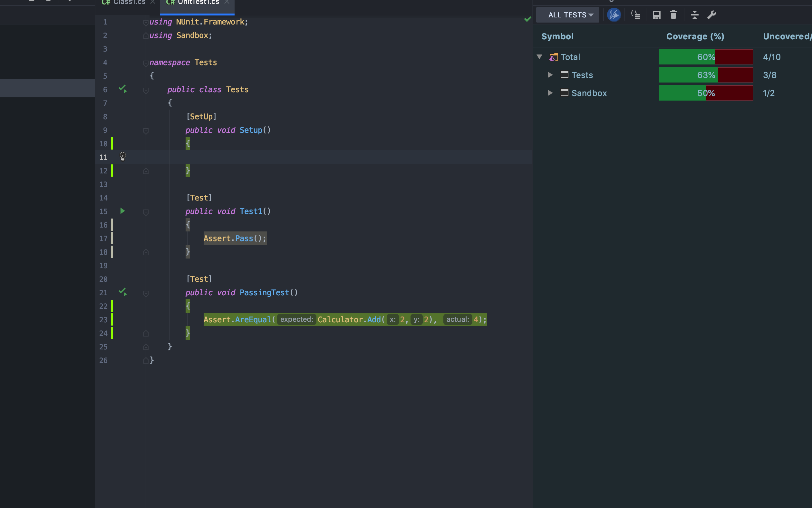Collapse the Test1() method fold marker
Image resolution: width=812 pixels, height=508 pixels.
tap(146, 212)
